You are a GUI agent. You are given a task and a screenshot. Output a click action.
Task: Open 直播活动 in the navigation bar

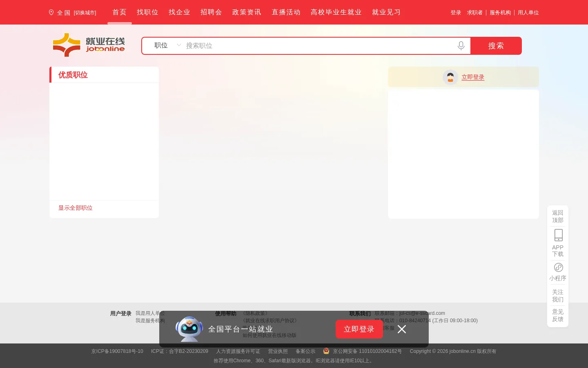click(x=286, y=12)
